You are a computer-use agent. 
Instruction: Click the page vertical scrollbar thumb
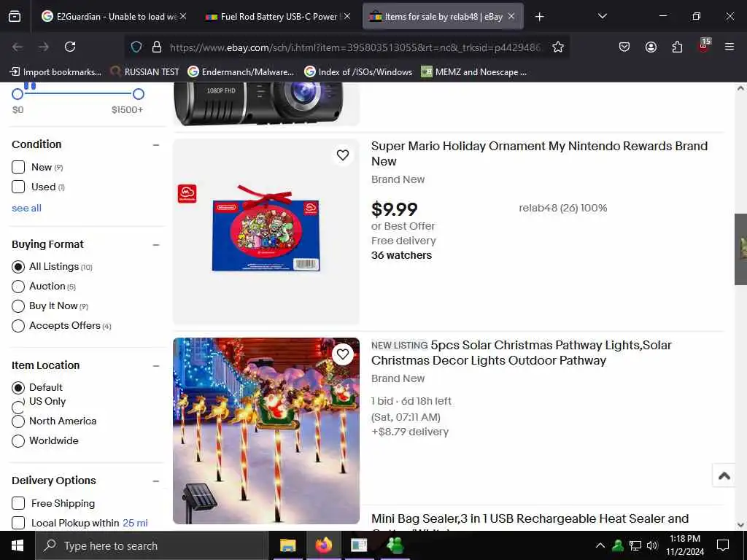coord(740,249)
